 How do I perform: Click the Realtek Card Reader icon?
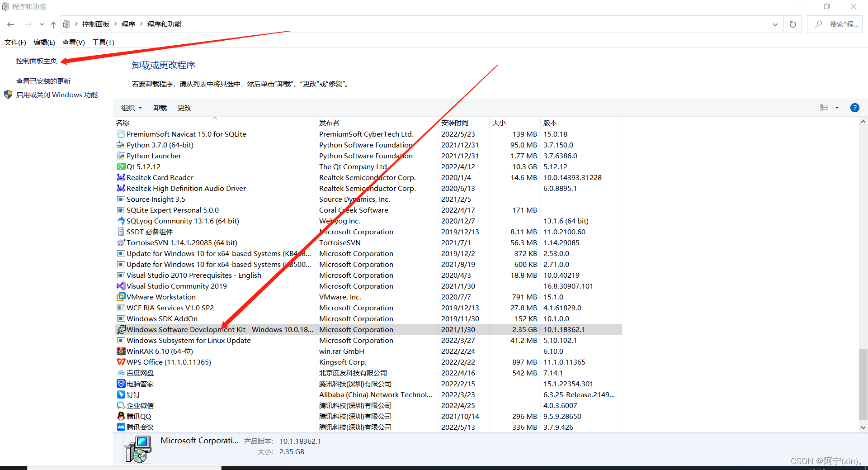(x=121, y=178)
